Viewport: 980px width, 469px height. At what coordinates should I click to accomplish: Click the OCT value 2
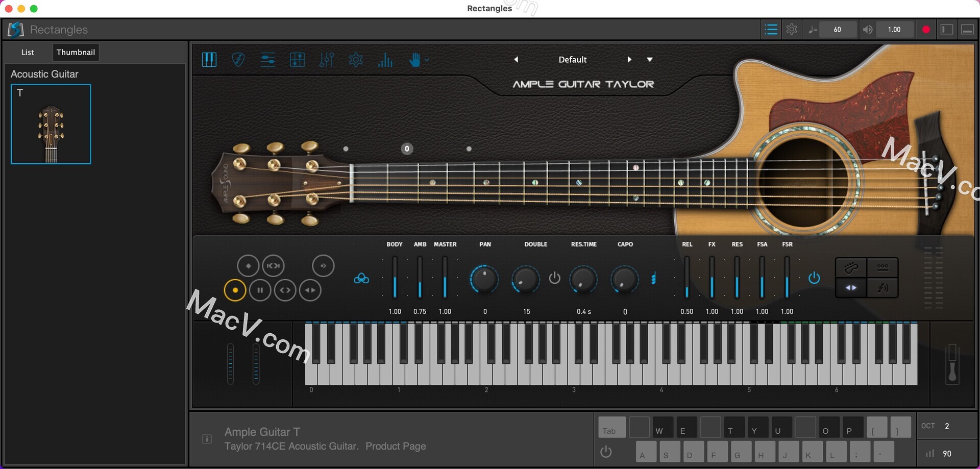click(947, 426)
